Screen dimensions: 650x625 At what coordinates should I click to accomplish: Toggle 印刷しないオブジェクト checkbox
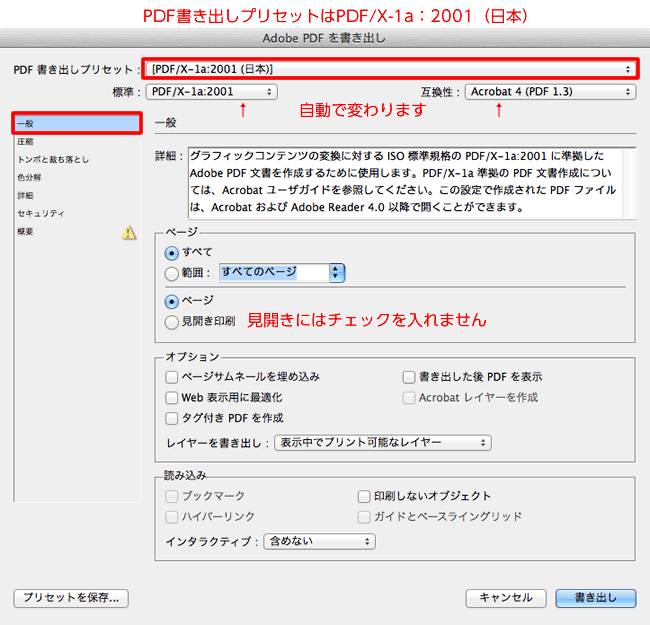pyautogui.click(x=365, y=496)
